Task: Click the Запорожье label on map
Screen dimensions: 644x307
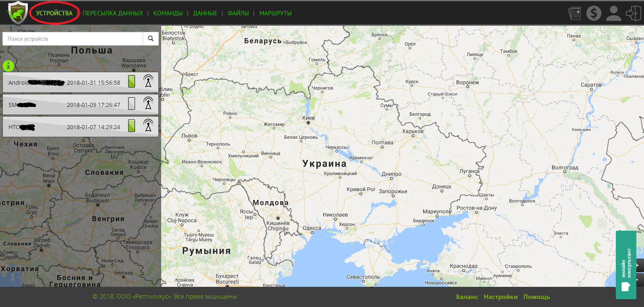Action: coord(393,191)
